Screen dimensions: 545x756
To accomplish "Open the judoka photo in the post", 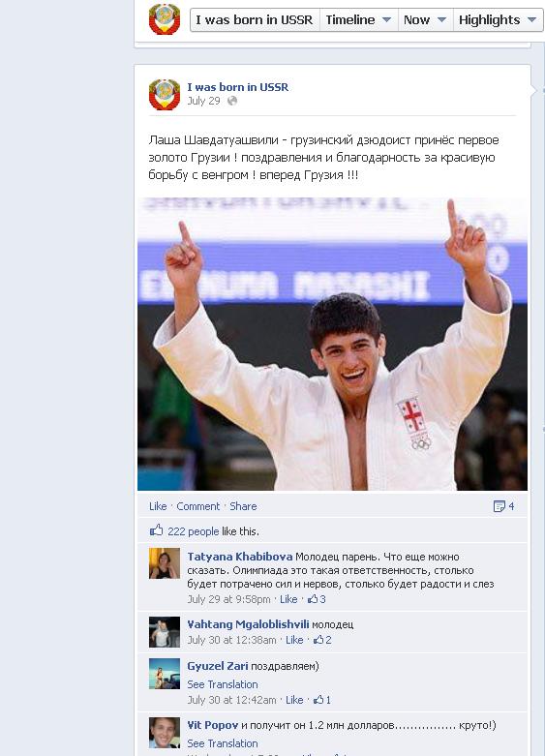I will pos(332,344).
